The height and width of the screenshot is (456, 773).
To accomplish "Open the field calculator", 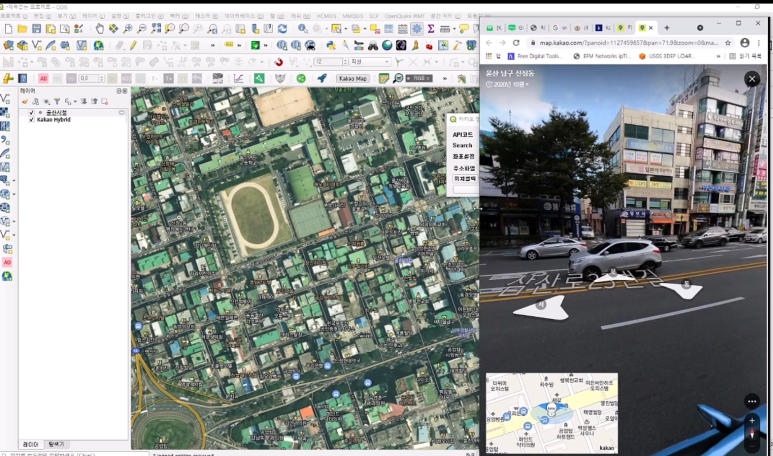I will [x=403, y=29].
